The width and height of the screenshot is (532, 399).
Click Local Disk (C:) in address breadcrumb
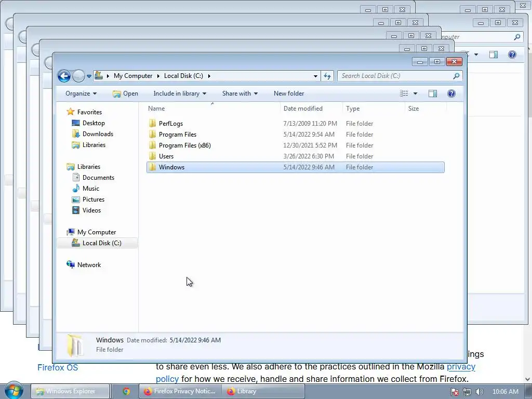(x=183, y=76)
